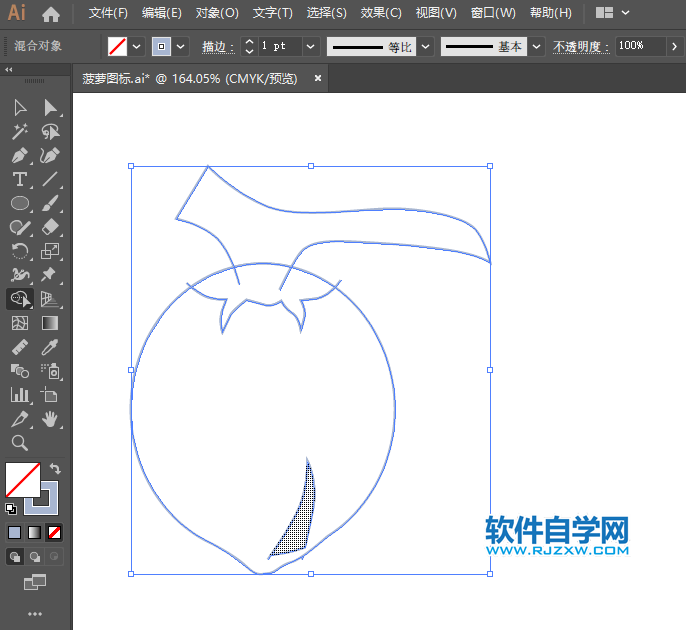Click the Home icon
Image resolution: width=686 pixels, height=630 pixels.
point(51,14)
